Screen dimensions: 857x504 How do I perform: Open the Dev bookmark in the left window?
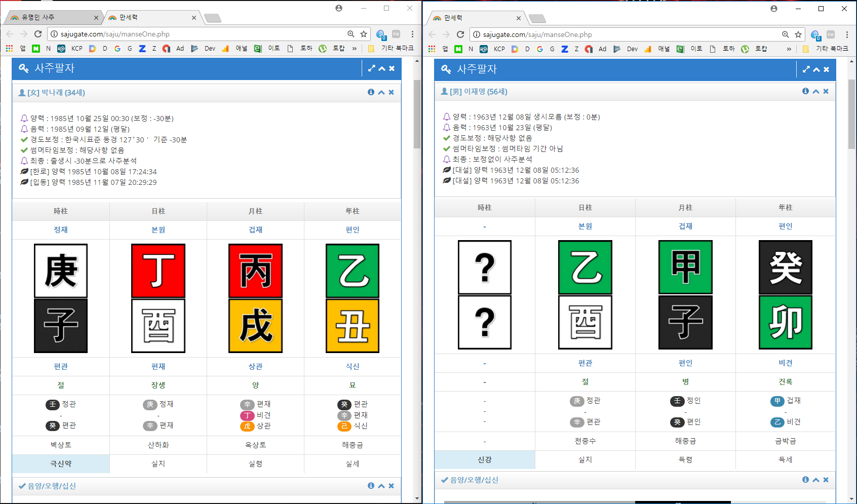coord(203,48)
